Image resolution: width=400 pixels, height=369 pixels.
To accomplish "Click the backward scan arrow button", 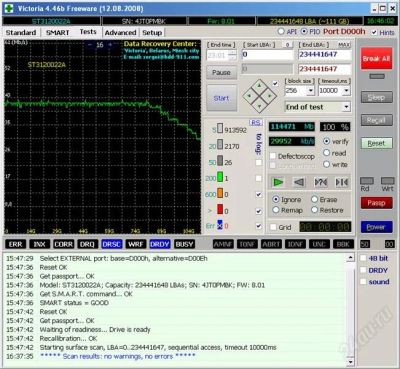I will (299, 182).
